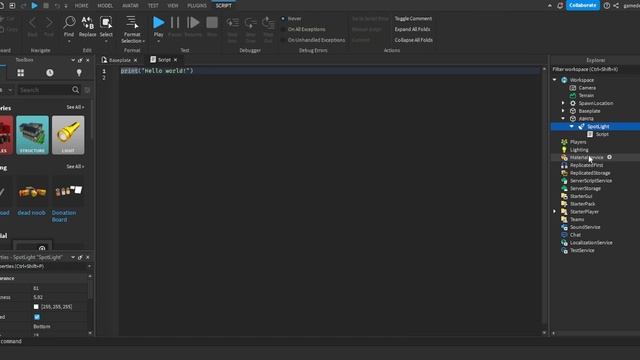Expand the StarterPlayer node
This screenshot has width=640, height=360.
[x=554, y=211]
